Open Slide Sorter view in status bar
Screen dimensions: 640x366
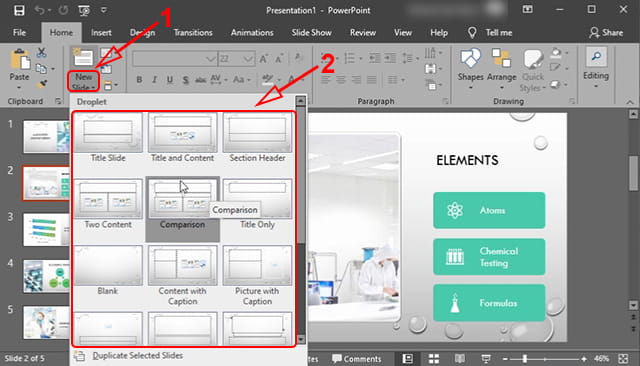click(x=433, y=359)
